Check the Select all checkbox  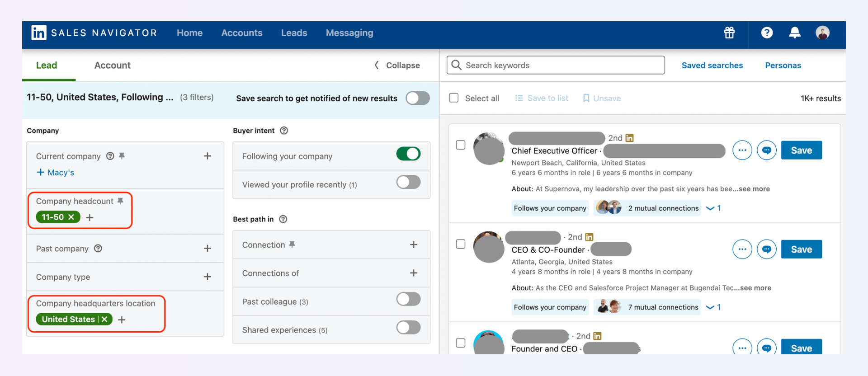[454, 98]
